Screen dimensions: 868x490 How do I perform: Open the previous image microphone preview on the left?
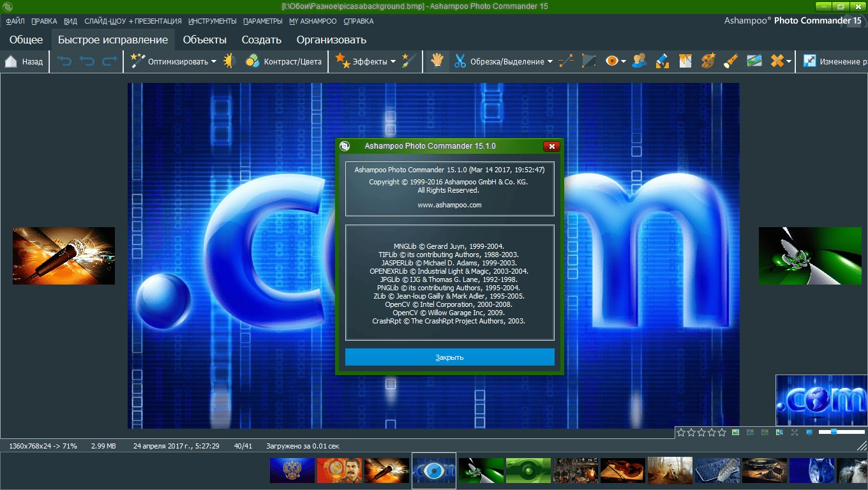(64, 255)
